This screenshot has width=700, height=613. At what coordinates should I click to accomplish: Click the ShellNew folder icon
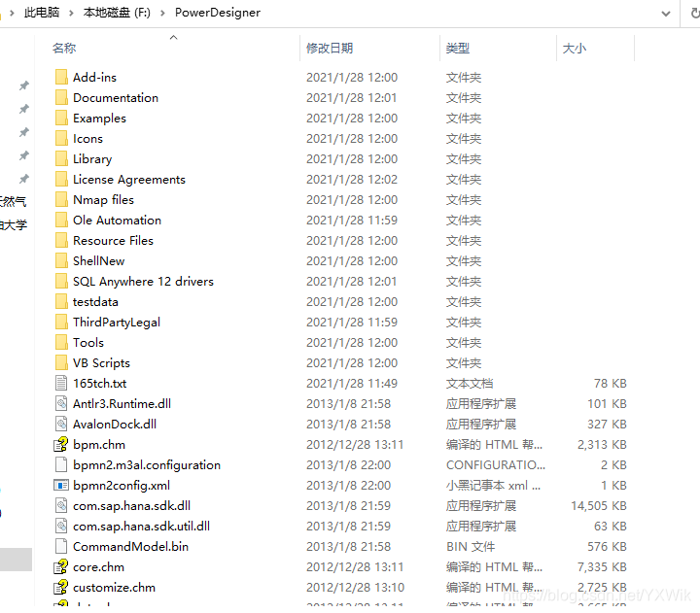tap(61, 261)
